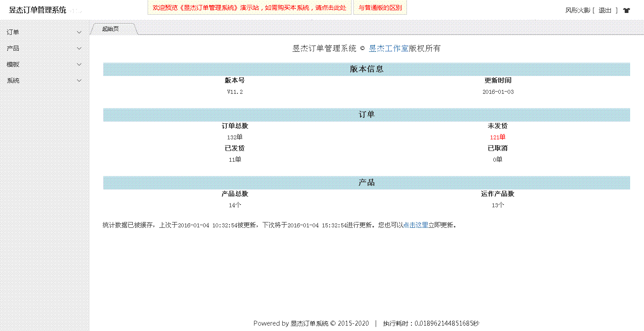The width and height of the screenshot is (644, 331).
Task: Click the 版本信息 section header bar
Action: pyautogui.click(x=366, y=69)
